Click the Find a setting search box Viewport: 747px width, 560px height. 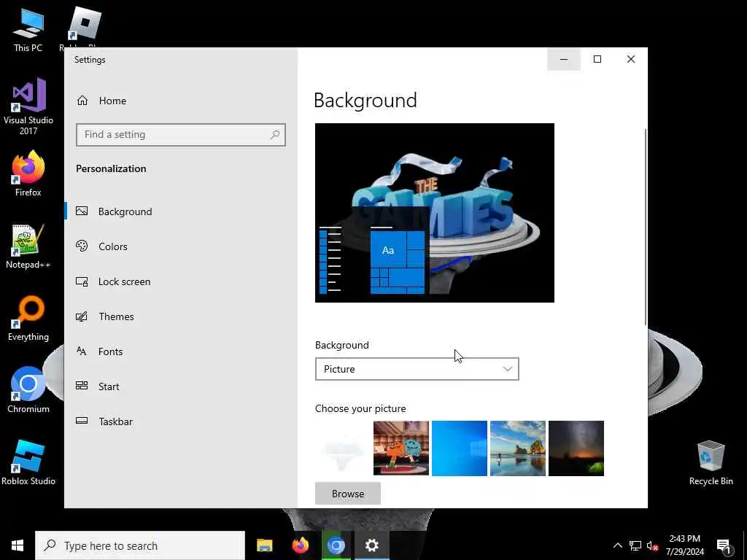tap(181, 135)
